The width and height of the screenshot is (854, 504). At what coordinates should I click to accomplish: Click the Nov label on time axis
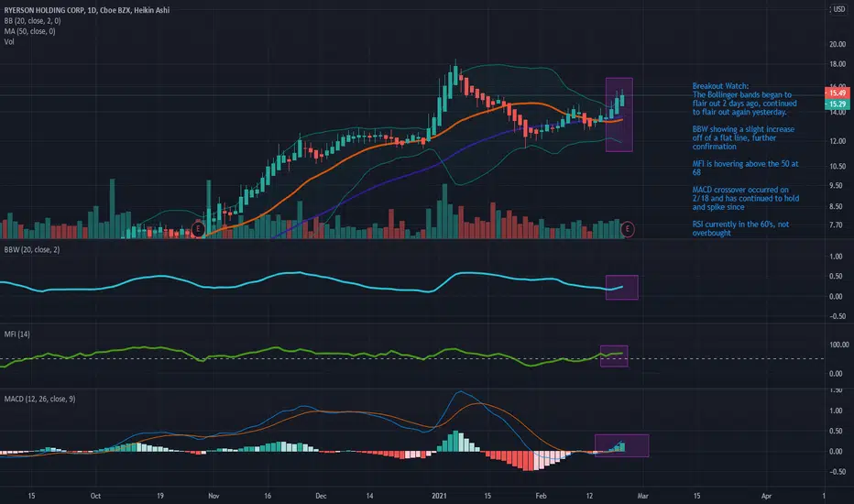pos(213,496)
